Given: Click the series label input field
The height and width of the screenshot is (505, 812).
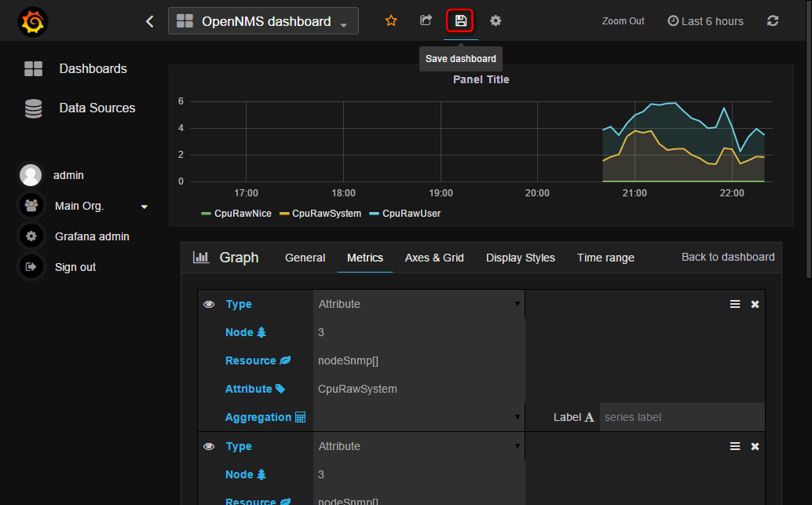Looking at the screenshot, I should click(x=682, y=417).
